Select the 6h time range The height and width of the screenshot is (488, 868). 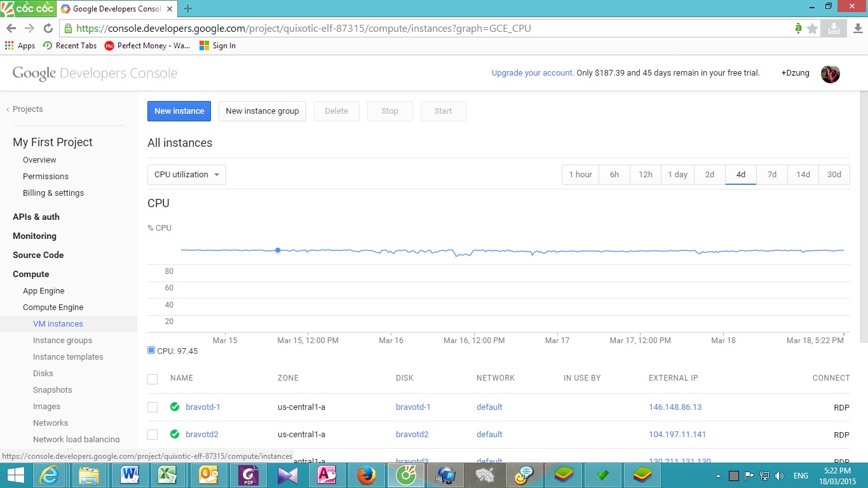pyautogui.click(x=614, y=175)
